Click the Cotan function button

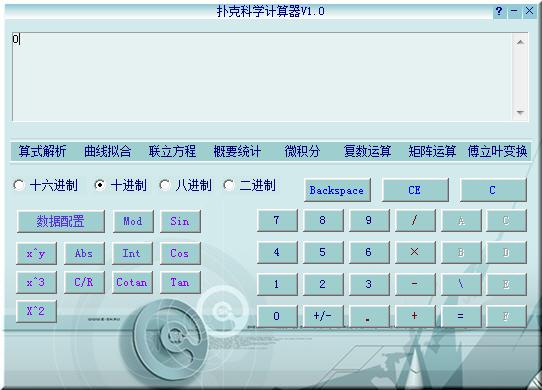[x=132, y=282]
